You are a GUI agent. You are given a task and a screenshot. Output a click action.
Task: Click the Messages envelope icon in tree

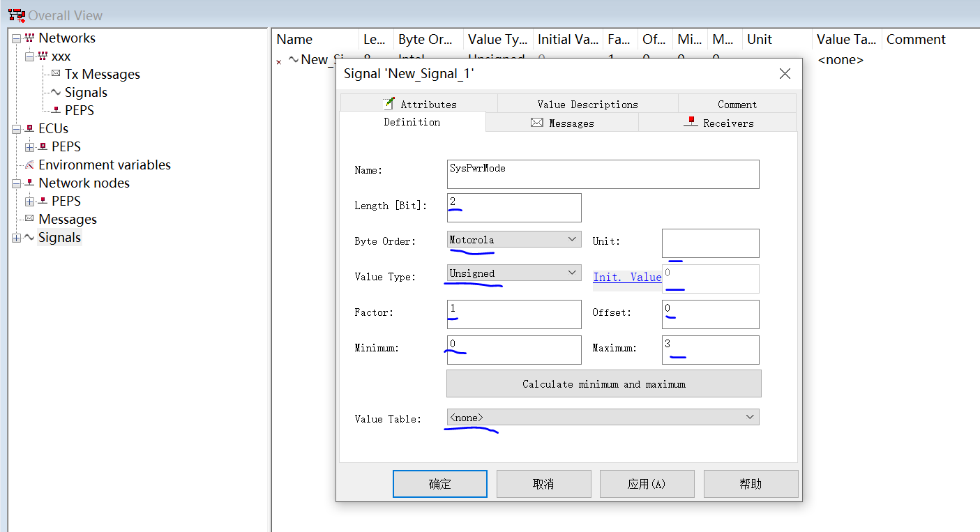(29, 219)
